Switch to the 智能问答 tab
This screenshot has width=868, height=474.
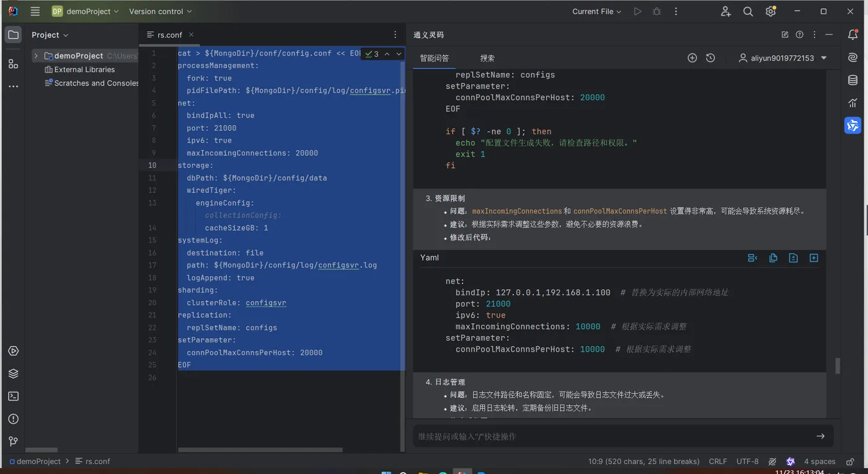click(x=434, y=58)
